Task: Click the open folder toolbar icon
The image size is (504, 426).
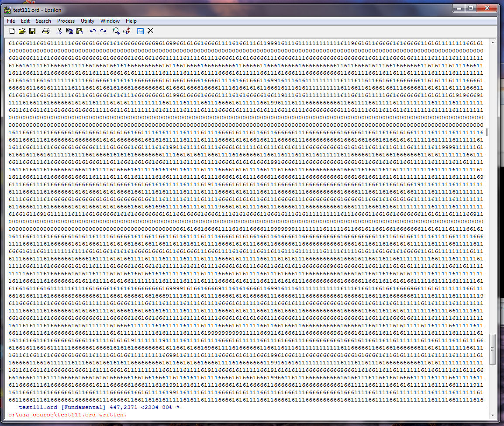Action: point(22,31)
